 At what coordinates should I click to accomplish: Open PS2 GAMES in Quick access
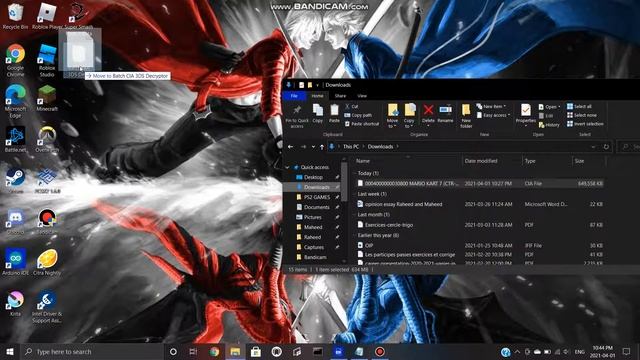(x=317, y=197)
